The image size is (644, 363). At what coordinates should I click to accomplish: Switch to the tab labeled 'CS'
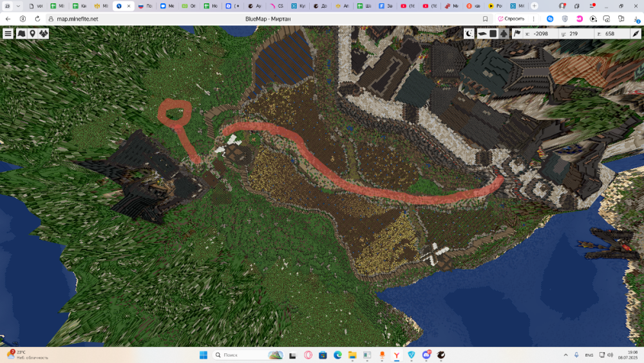pos(277,6)
